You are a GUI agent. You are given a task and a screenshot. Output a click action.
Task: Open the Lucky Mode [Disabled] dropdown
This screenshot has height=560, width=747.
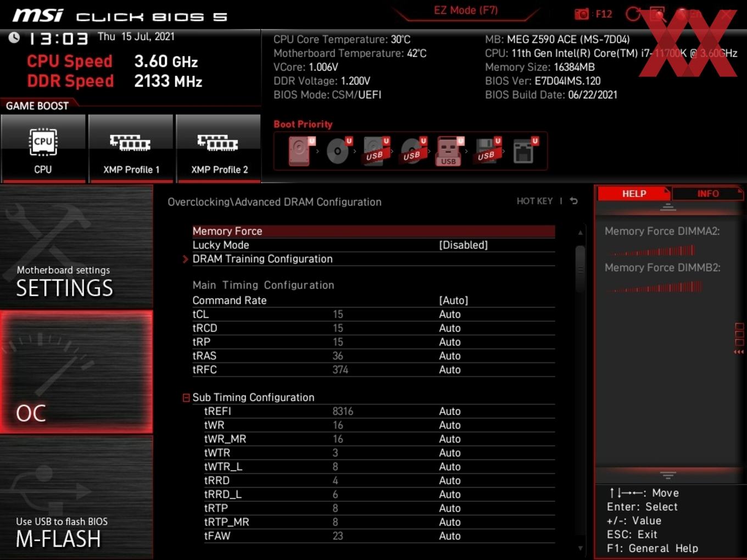pyautogui.click(x=463, y=245)
